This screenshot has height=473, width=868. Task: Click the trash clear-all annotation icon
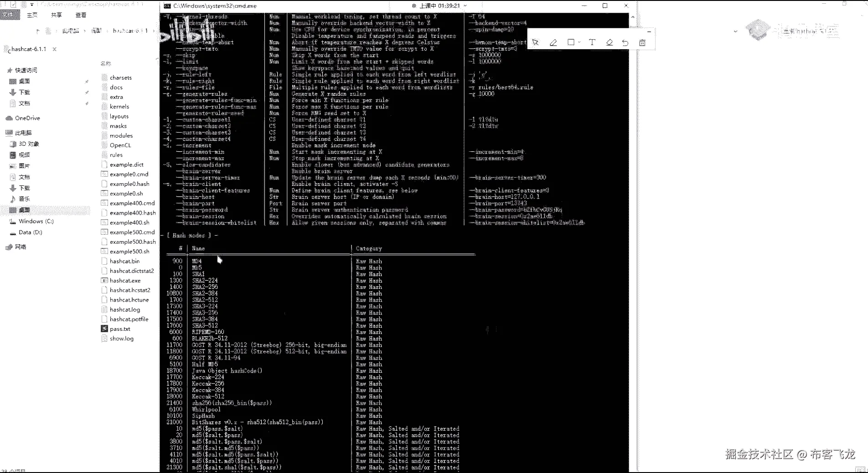[642, 42]
